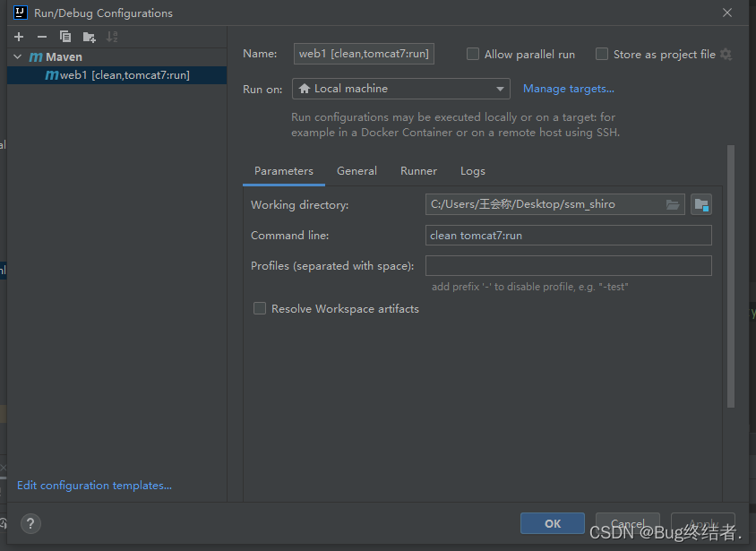Add a new run configuration

(x=19, y=37)
